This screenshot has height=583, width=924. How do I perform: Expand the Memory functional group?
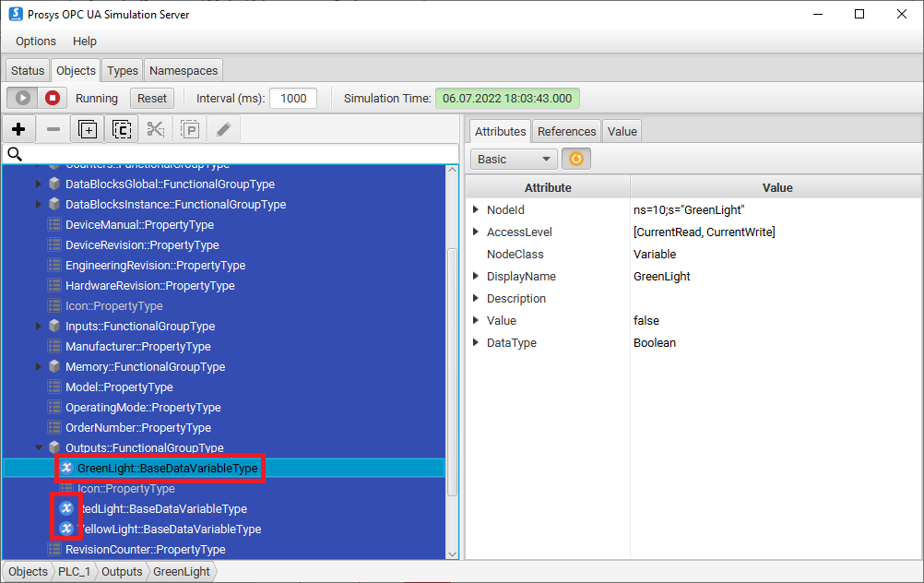point(39,366)
